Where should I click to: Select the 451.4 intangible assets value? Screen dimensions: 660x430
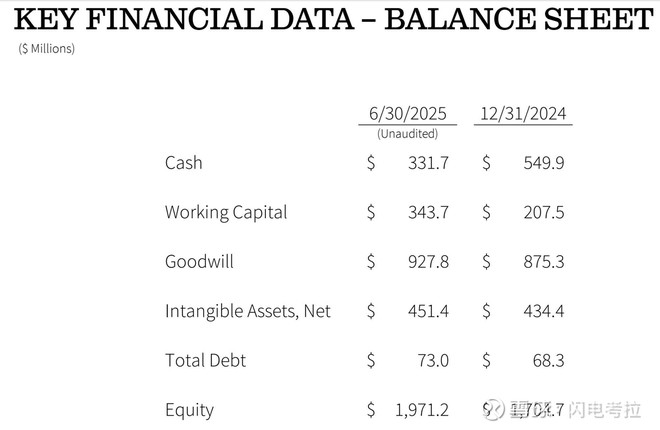coord(428,311)
